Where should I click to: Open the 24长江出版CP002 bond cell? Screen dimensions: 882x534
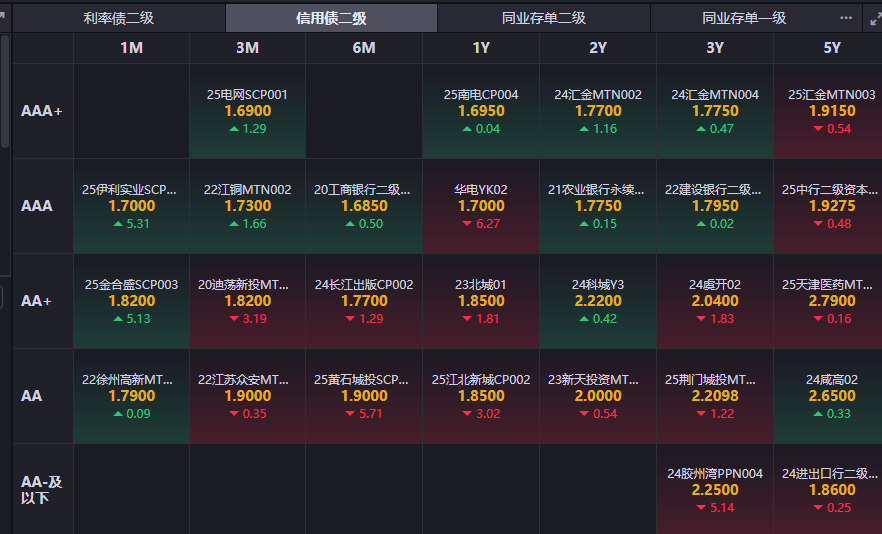[x=364, y=301]
